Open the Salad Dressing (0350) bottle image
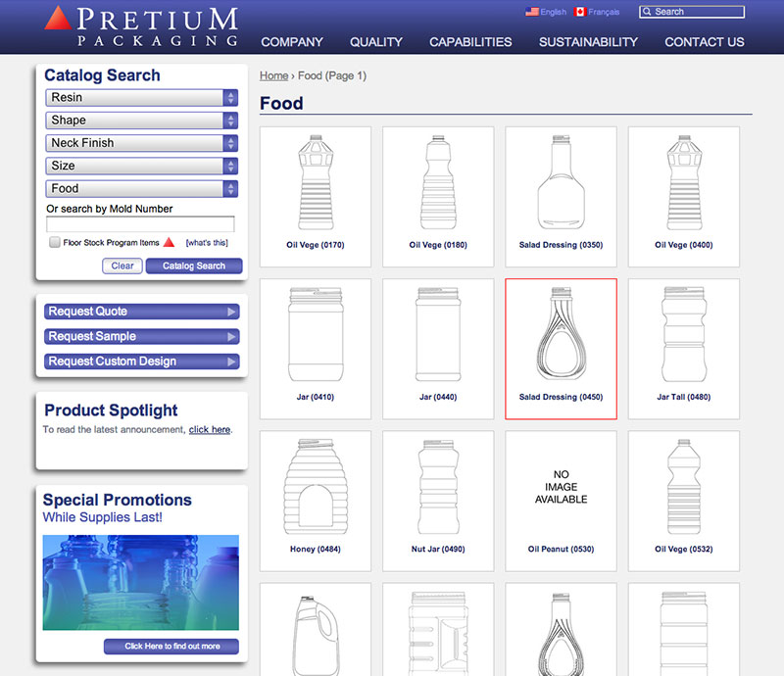This screenshot has width=784, height=676. [x=561, y=182]
